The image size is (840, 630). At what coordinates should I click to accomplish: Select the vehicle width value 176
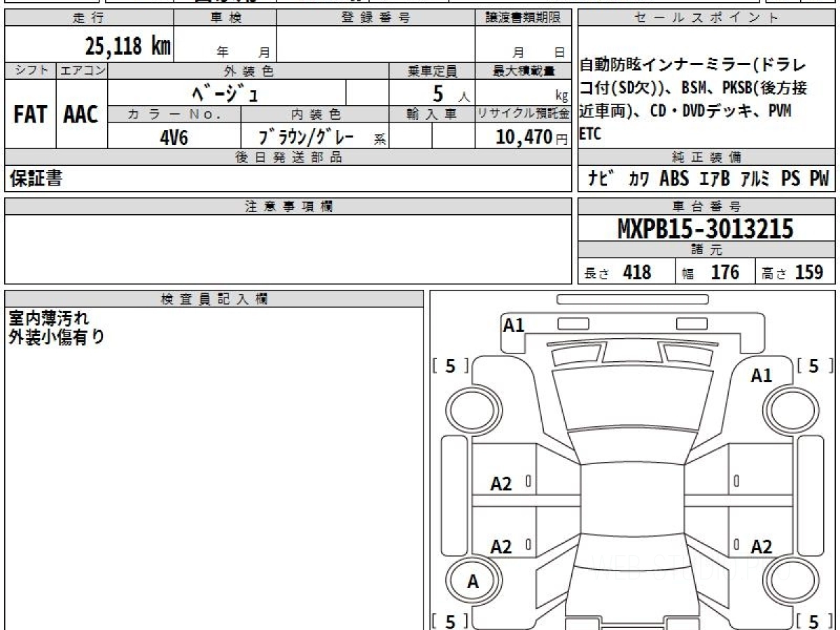point(724,272)
